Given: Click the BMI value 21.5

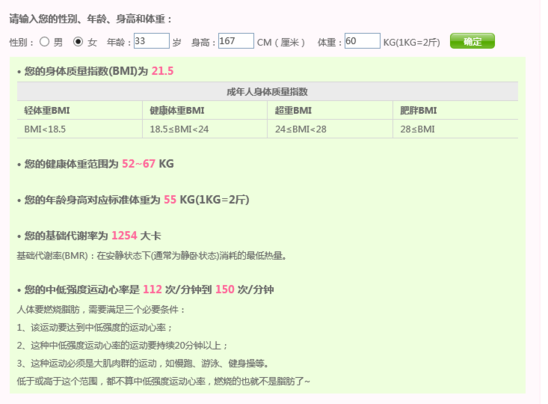Looking at the screenshot, I should pyautogui.click(x=163, y=71).
